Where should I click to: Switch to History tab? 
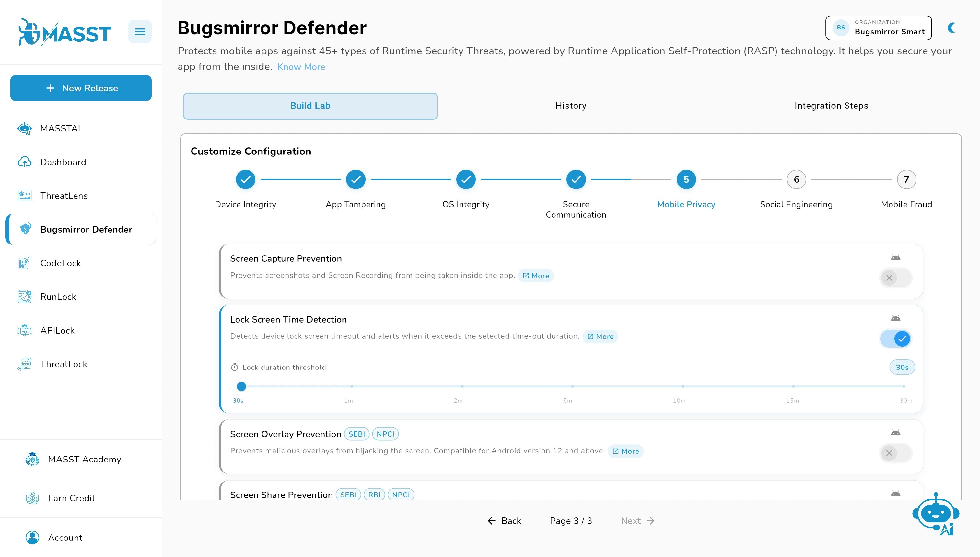571,106
